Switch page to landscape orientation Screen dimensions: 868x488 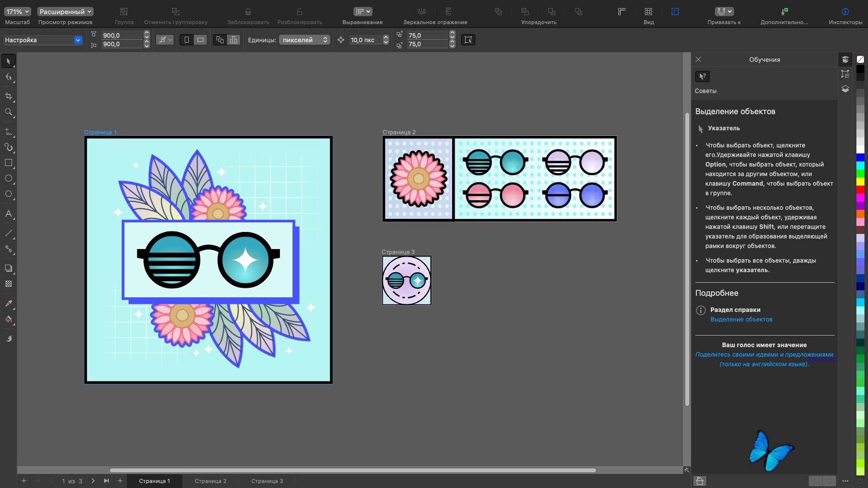tap(200, 40)
